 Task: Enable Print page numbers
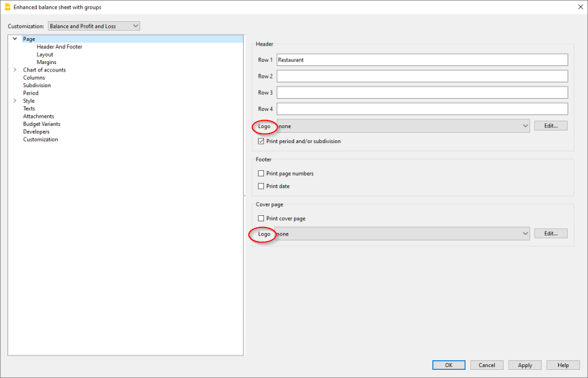tap(261, 174)
